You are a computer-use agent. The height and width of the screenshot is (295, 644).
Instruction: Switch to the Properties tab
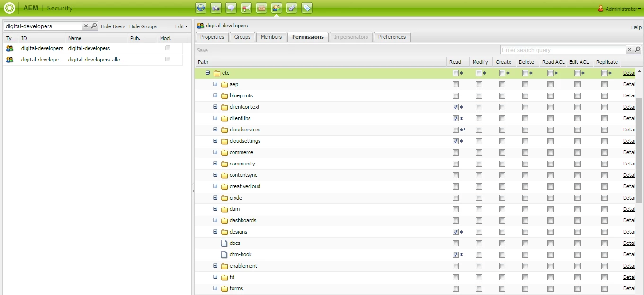[212, 37]
